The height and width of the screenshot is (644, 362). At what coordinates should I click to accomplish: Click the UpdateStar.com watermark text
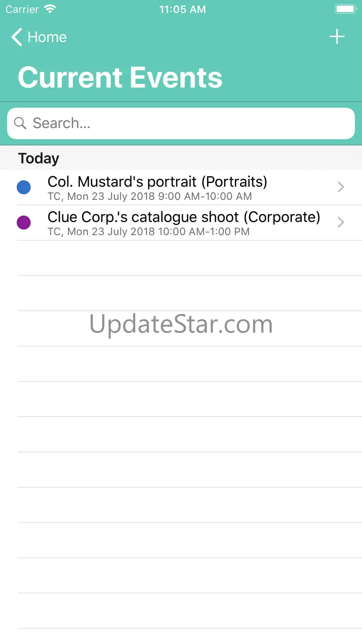pos(181,324)
